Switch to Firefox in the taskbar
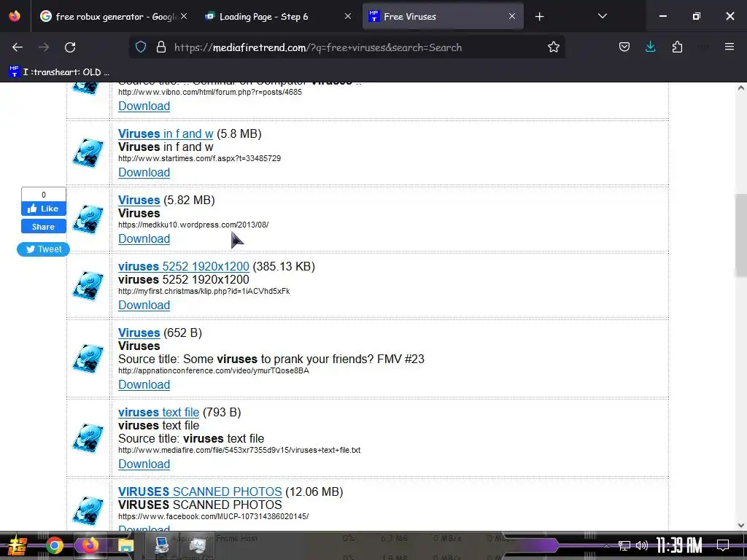Image resolution: width=747 pixels, height=560 pixels. (90, 545)
